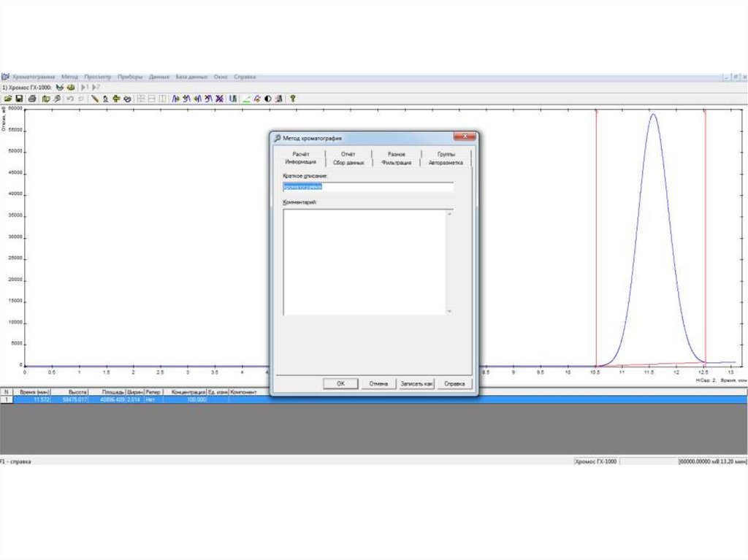Switch to the Расчёт tab
Viewport: 748px width, 560px height.
click(x=301, y=154)
